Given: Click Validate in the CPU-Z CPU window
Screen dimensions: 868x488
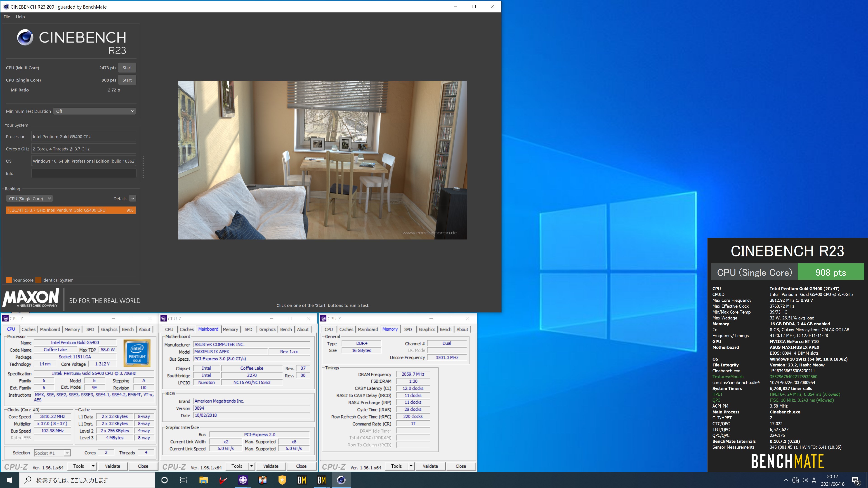Looking at the screenshot, I should pyautogui.click(x=113, y=466).
